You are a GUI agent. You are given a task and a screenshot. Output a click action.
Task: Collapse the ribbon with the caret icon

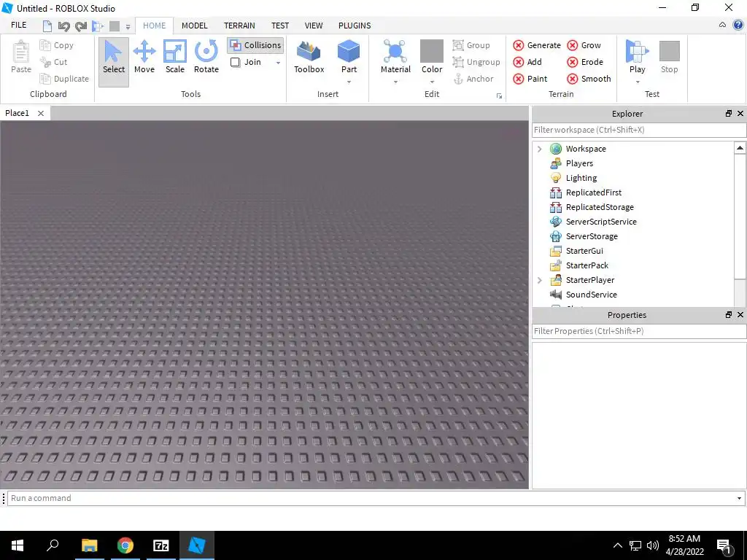[722, 25]
